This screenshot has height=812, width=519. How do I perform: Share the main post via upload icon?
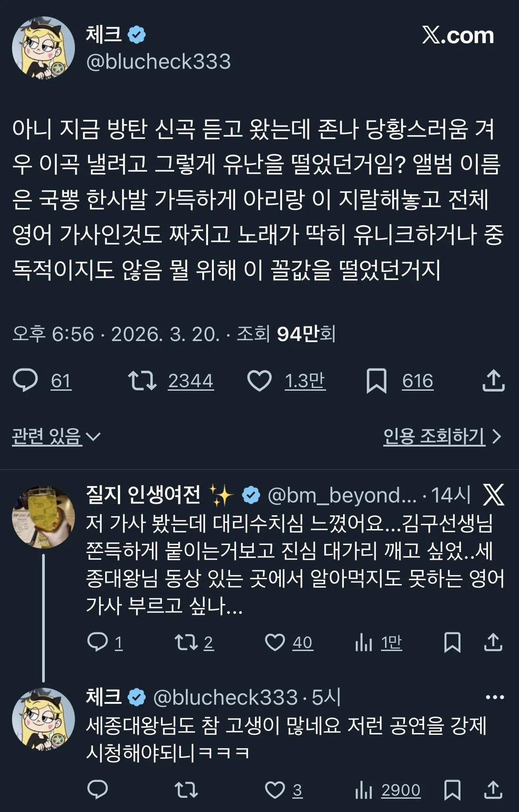click(x=493, y=381)
